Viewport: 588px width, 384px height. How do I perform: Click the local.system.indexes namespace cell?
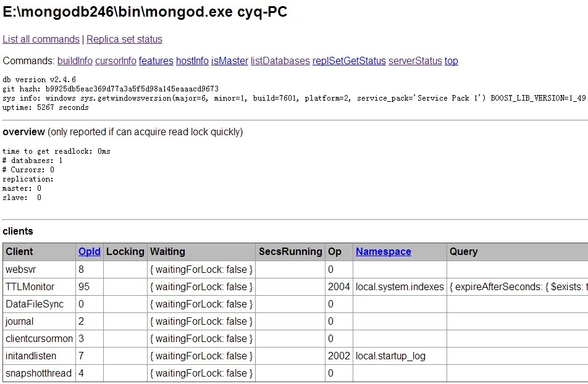tap(400, 287)
